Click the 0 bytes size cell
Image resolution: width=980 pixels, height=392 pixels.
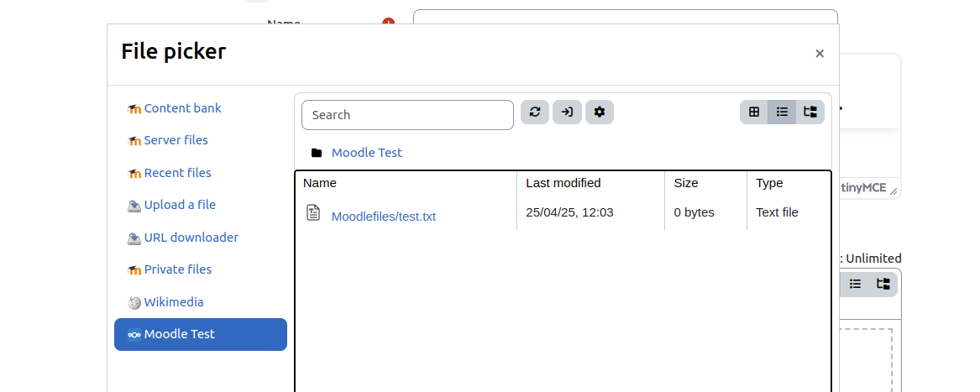coord(694,212)
